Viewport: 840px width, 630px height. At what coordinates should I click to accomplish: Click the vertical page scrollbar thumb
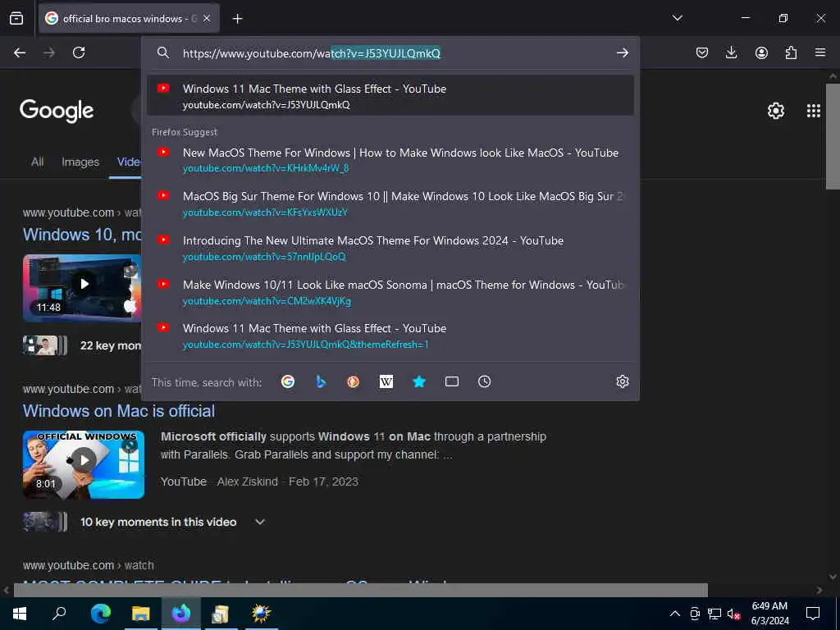(x=833, y=137)
